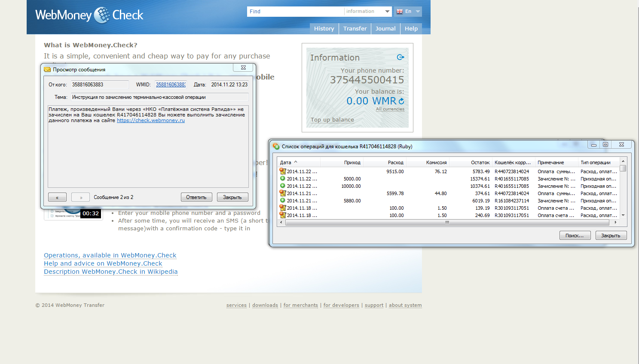Open 'Description WebMoney.Check in Wikipedia' link
The image size is (639, 364).
pyautogui.click(x=111, y=272)
